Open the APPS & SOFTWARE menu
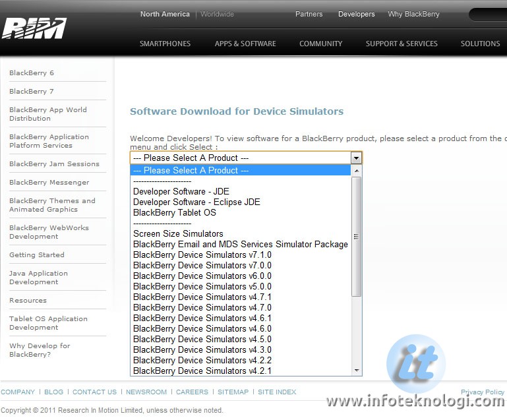 click(x=245, y=44)
